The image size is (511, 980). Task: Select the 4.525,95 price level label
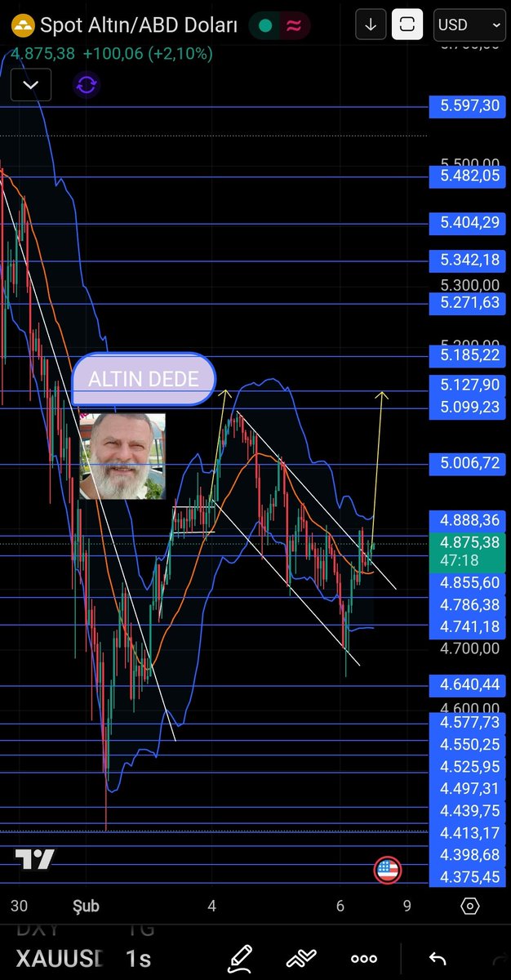click(469, 767)
